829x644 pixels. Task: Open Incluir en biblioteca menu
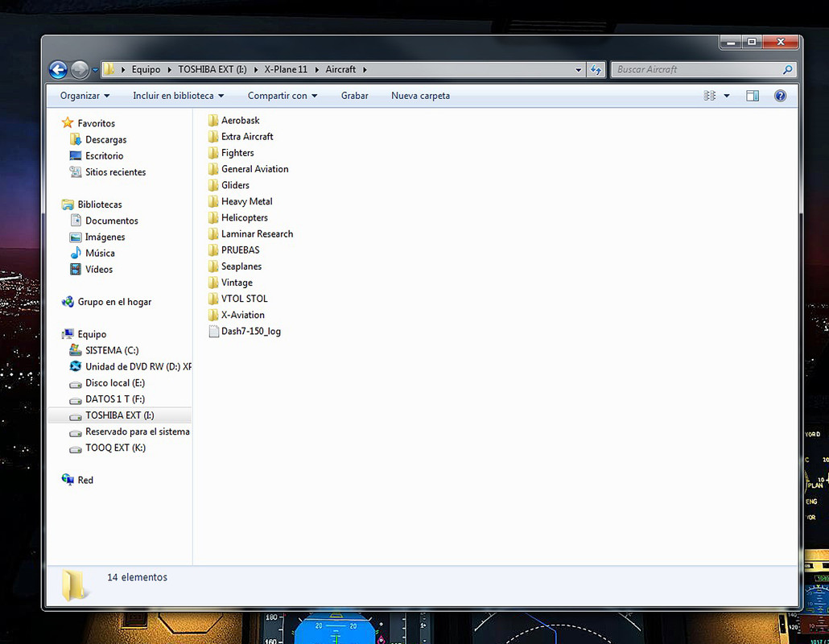click(178, 96)
